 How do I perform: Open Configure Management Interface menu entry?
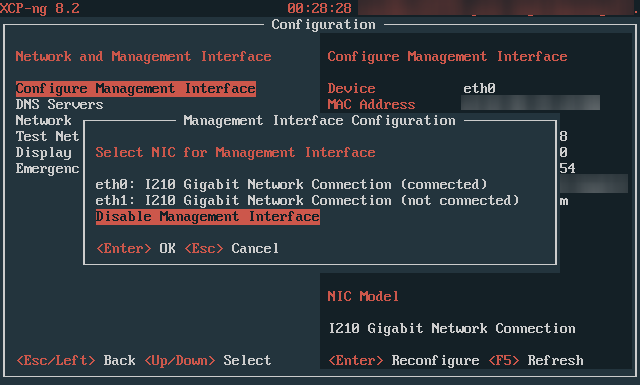[x=136, y=89]
